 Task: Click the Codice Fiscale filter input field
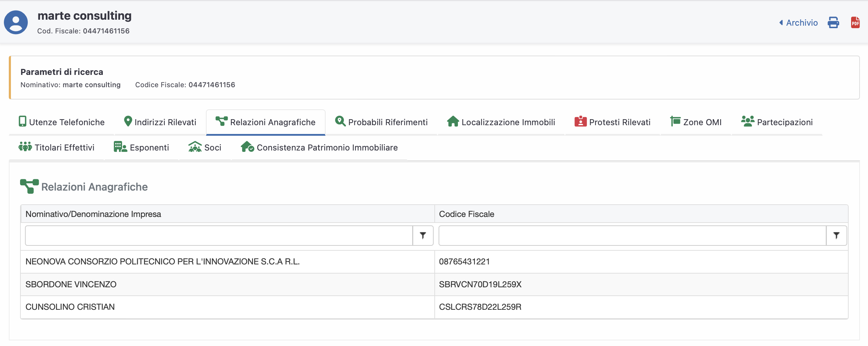coord(632,236)
